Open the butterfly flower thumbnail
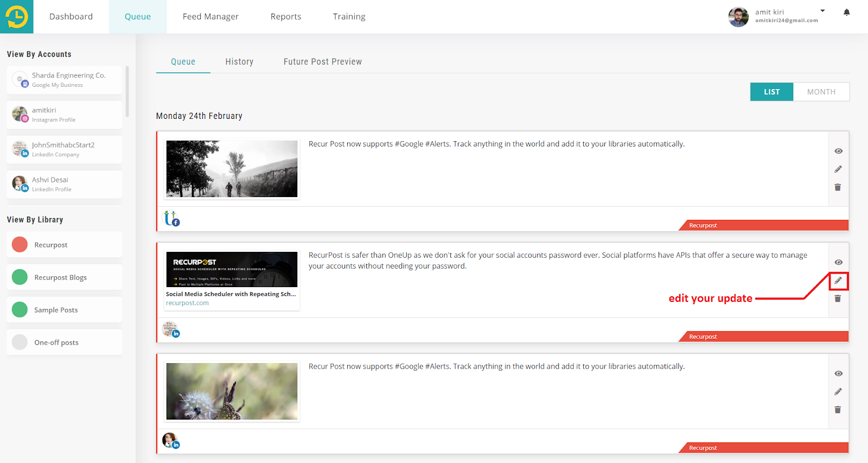This screenshot has height=463, width=868. [x=232, y=391]
